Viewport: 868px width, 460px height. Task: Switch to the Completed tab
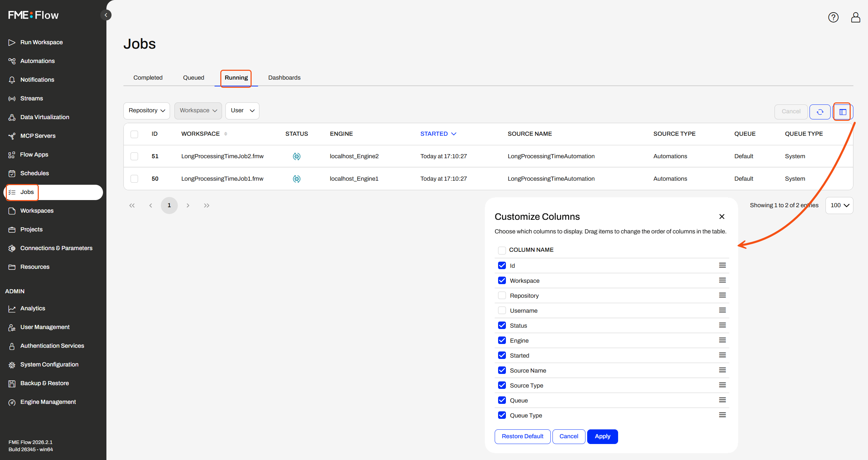148,78
